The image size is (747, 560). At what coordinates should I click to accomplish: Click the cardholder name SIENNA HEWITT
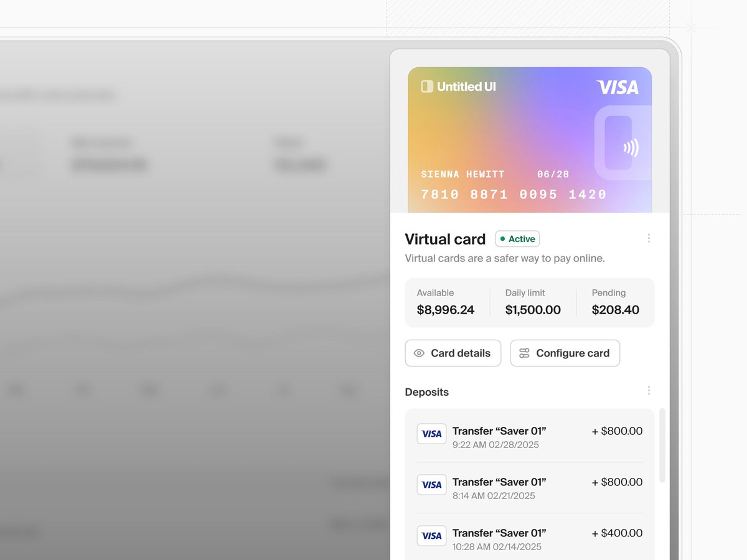point(463,174)
